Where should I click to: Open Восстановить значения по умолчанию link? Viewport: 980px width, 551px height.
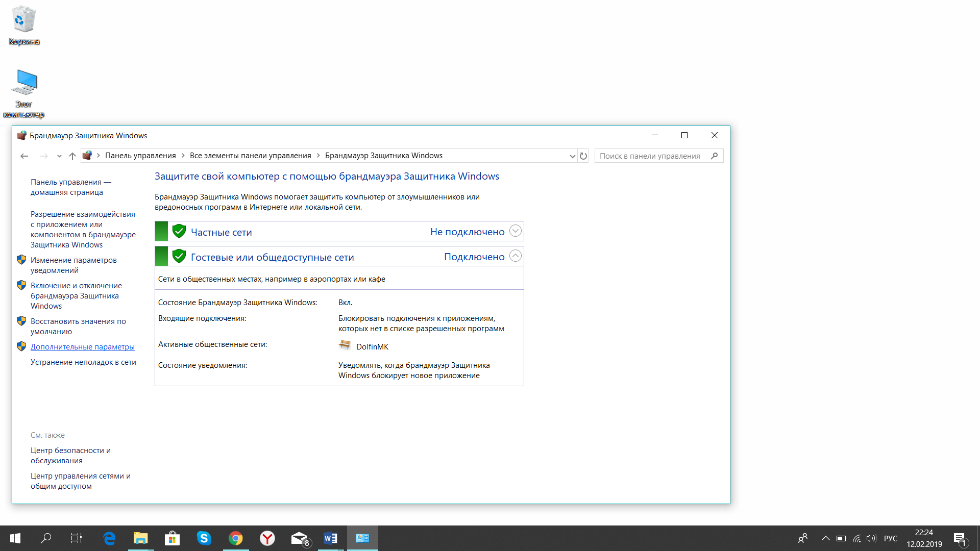(78, 327)
